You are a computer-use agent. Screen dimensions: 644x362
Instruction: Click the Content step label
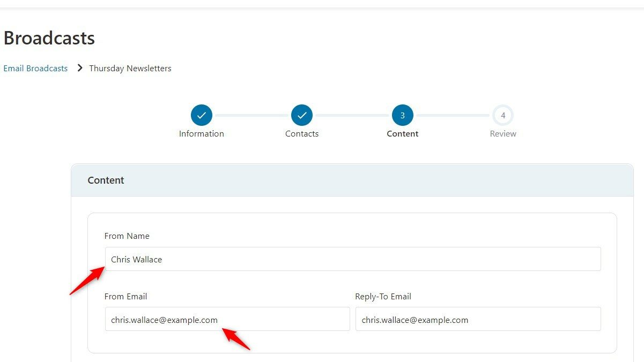point(403,134)
